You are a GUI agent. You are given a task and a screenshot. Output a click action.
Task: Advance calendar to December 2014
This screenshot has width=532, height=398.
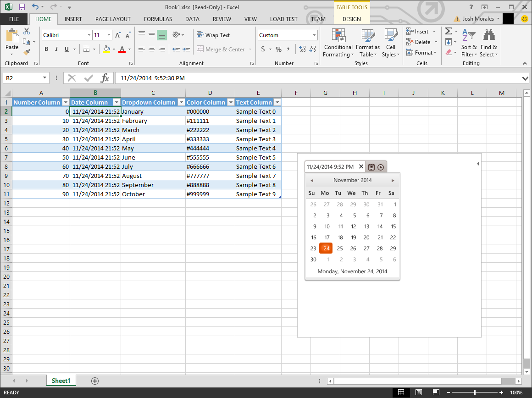coord(393,180)
